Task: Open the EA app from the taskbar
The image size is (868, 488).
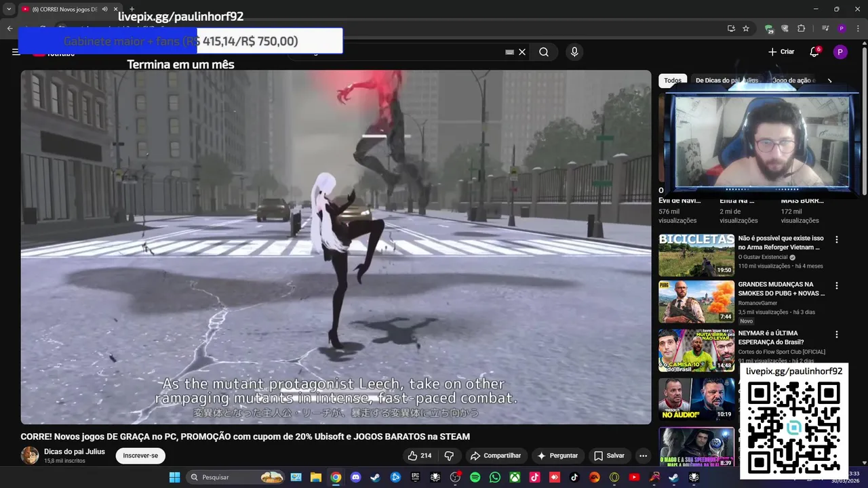Action: 595,477
